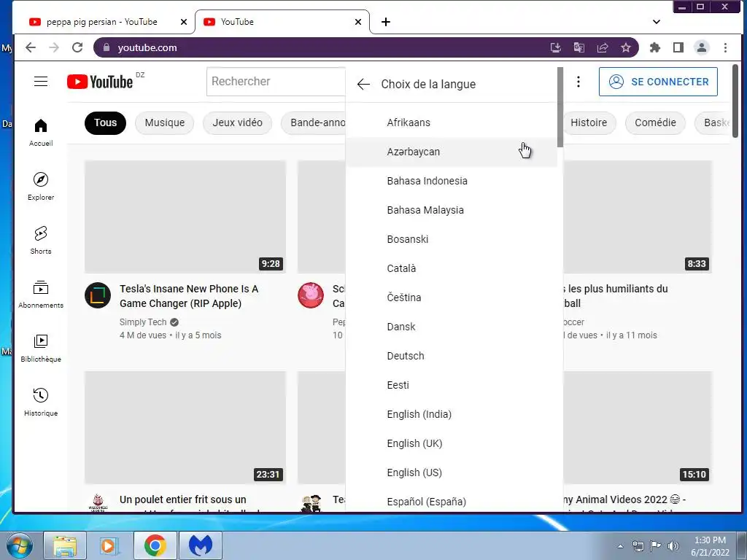This screenshot has height=560, width=747.
Task: Select the Musique filter chip
Action: coord(164,122)
